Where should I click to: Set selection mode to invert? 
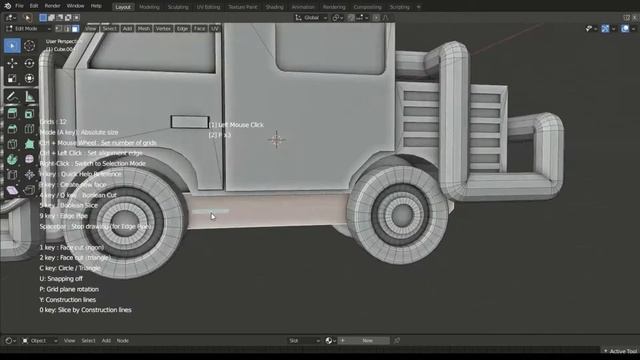tap(68, 18)
